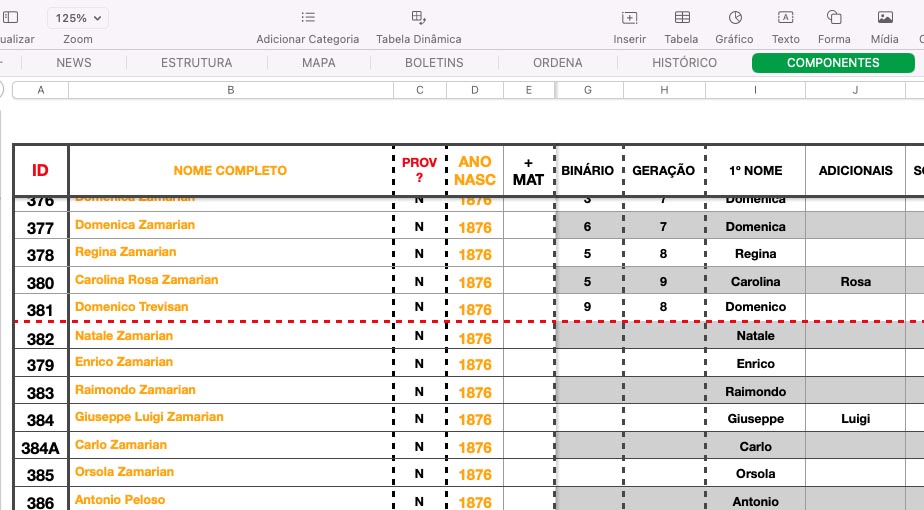The image size is (924, 510).
Task: Select the ID cell 384A
Action: tap(40, 448)
